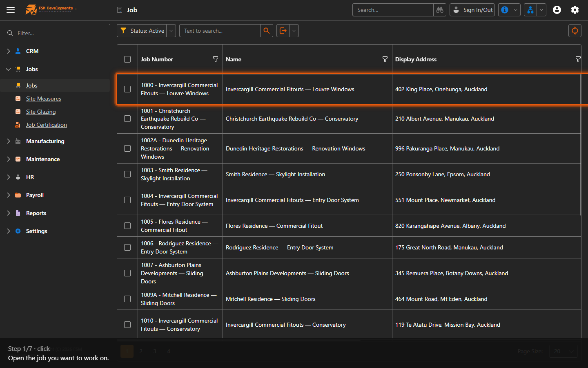Click the Text to search field

point(220,31)
